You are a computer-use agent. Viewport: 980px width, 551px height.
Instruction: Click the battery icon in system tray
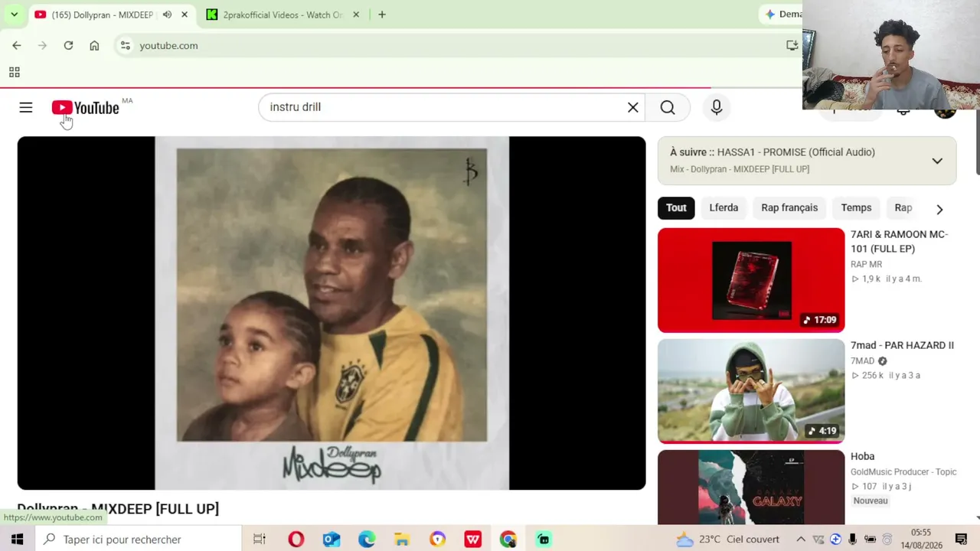click(x=870, y=540)
